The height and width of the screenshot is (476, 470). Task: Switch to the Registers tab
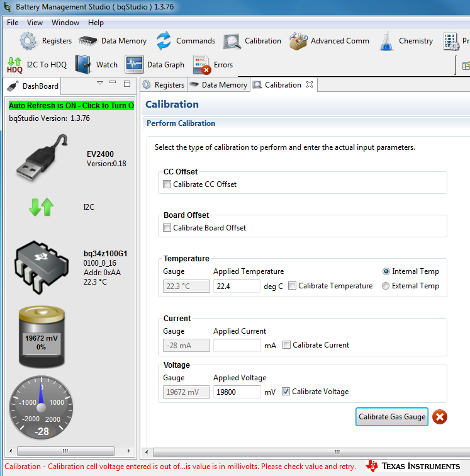click(x=164, y=85)
